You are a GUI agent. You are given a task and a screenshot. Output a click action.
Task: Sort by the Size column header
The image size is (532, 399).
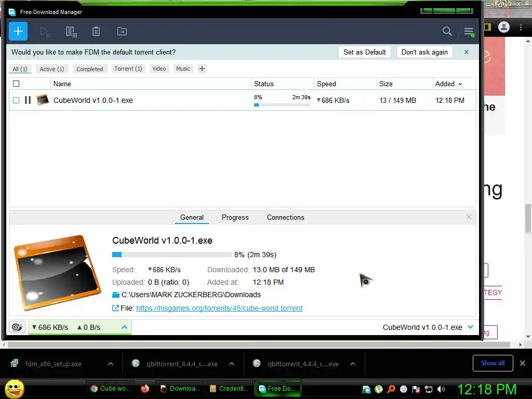click(x=404, y=84)
